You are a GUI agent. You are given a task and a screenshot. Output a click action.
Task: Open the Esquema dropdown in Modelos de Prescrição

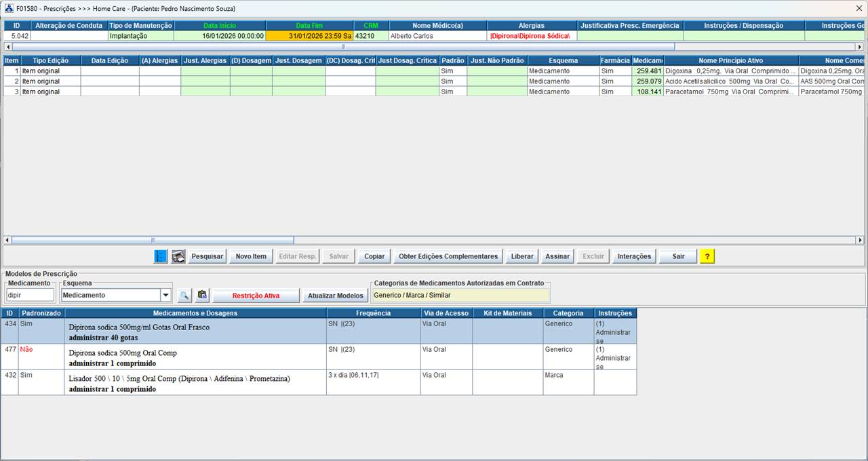(164, 296)
